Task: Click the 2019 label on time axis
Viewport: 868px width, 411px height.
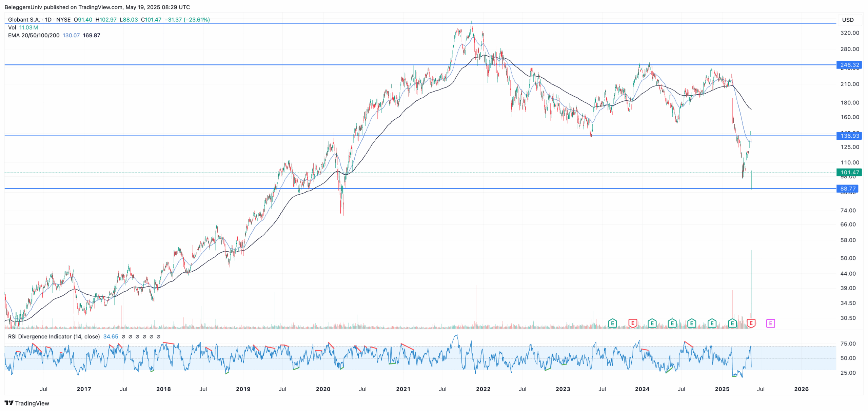Action: 243,389
